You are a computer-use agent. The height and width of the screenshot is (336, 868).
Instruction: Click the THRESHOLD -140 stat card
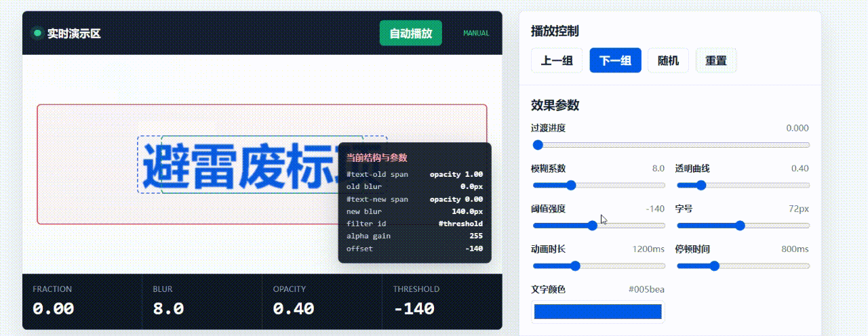tap(442, 301)
